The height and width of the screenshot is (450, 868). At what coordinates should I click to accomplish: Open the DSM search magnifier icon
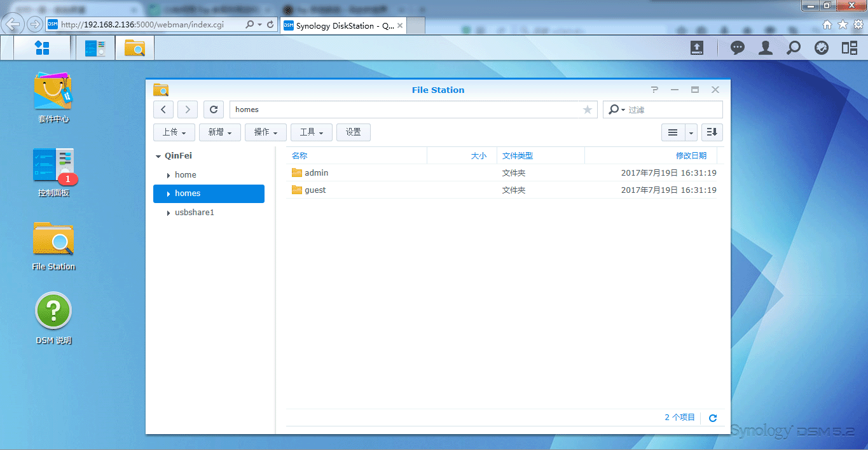coord(794,48)
